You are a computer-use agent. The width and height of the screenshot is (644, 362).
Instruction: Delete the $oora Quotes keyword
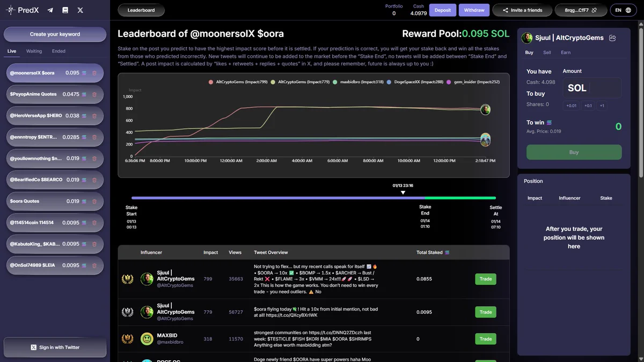pos(94,201)
